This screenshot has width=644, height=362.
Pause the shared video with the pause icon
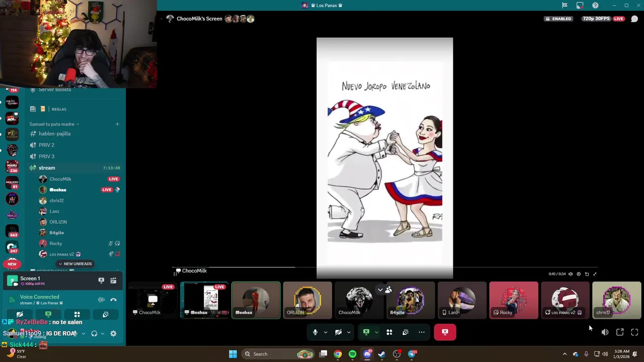click(176, 274)
